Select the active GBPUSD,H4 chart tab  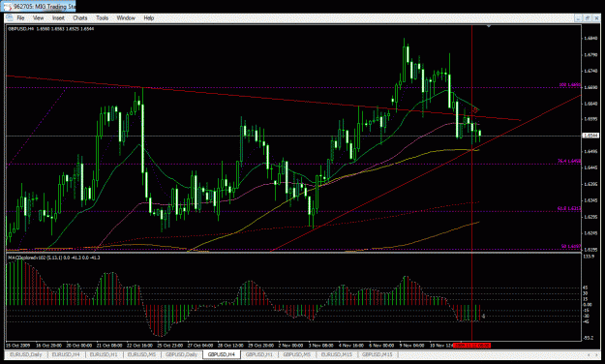click(222, 354)
